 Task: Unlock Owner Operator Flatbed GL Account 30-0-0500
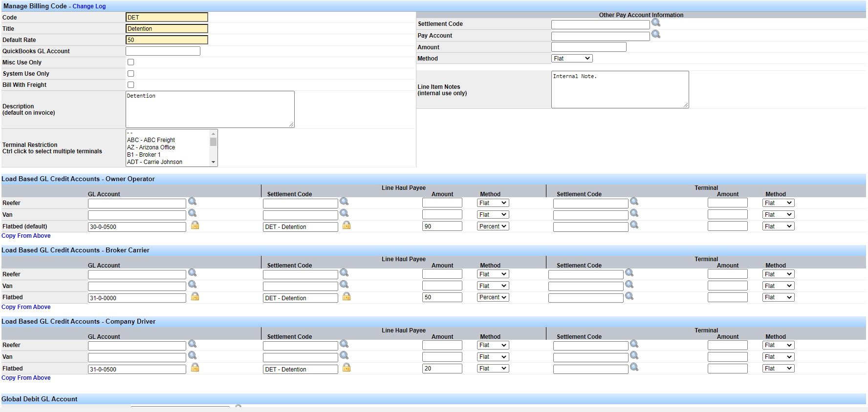click(195, 225)
